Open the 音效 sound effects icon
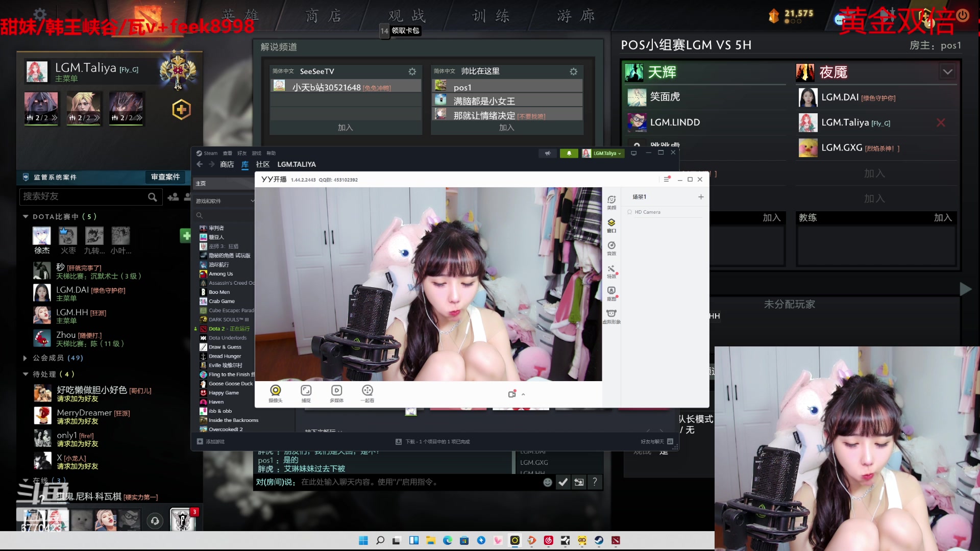980x551 pixels. pyautogui.click(x=611, y=247)
